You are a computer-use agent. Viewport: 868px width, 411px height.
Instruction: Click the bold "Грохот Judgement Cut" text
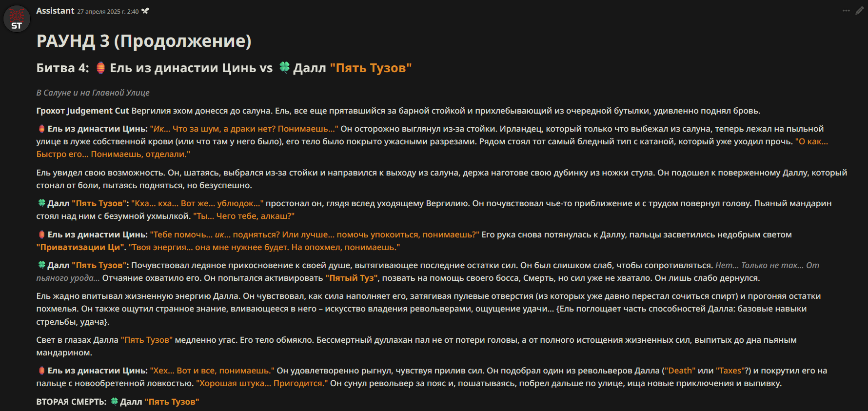pyautogui.click(x=82, y=111)
